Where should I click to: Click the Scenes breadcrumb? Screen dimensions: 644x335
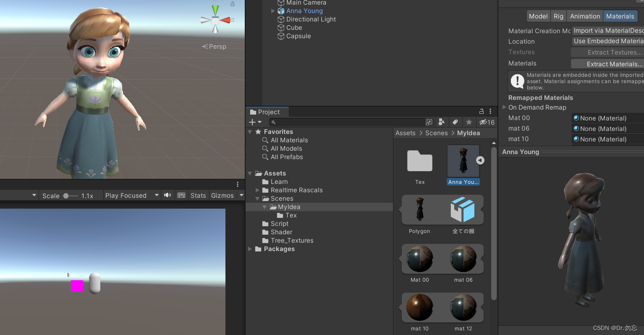436,133
